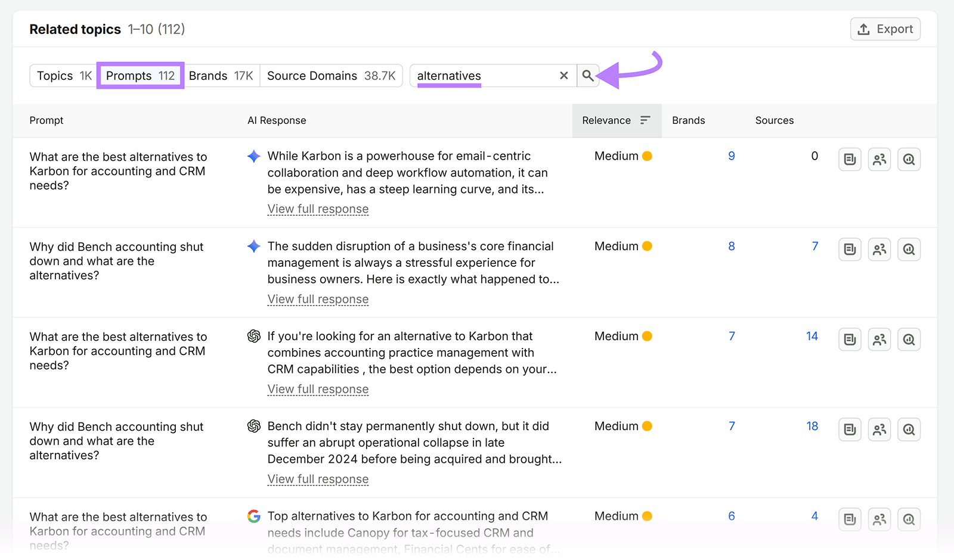Click the response details icon in the 'sudden disruption' row
The width and height of the screenshot is (954, 560).
click(850, 250)
